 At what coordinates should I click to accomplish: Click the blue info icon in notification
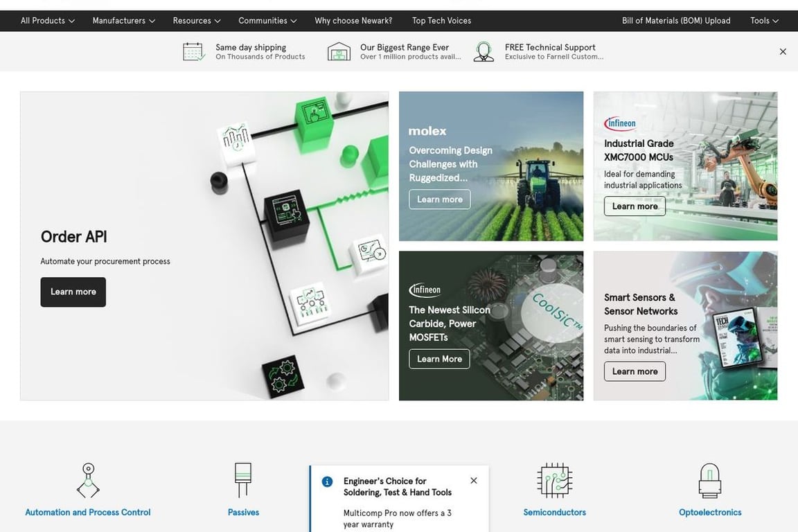pos(327,481)
